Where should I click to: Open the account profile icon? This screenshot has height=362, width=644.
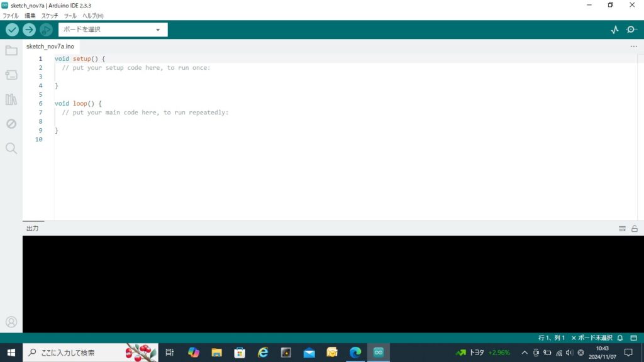coord(11,322)
